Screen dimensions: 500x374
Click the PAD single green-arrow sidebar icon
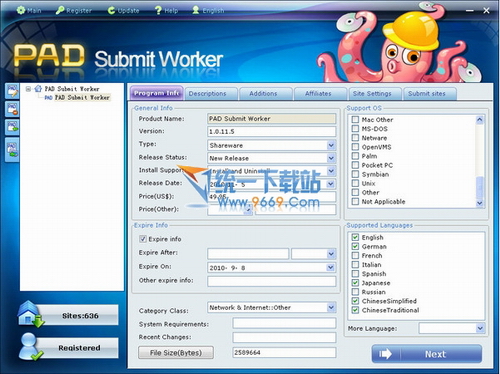12,127
